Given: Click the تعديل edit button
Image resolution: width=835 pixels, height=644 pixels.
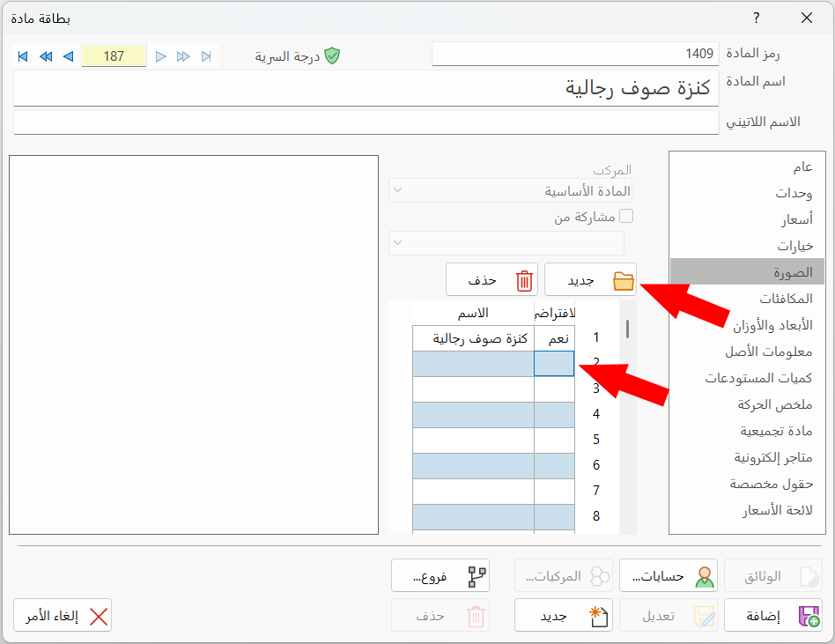Looking at the screenshot, I should 669,615.
